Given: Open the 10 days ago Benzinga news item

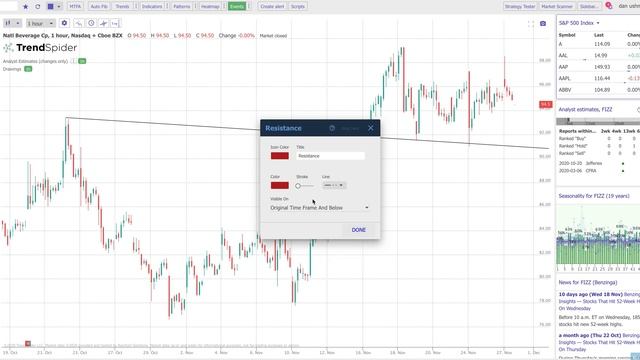Looking at the screenshot, I should [x=599, y=301].
